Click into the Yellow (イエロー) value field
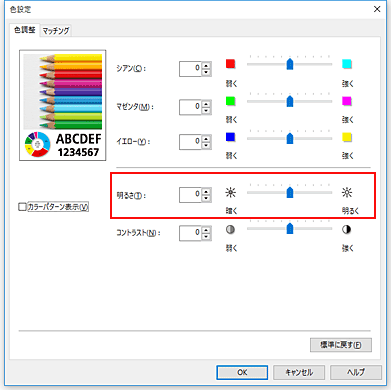 click(190, 142)
